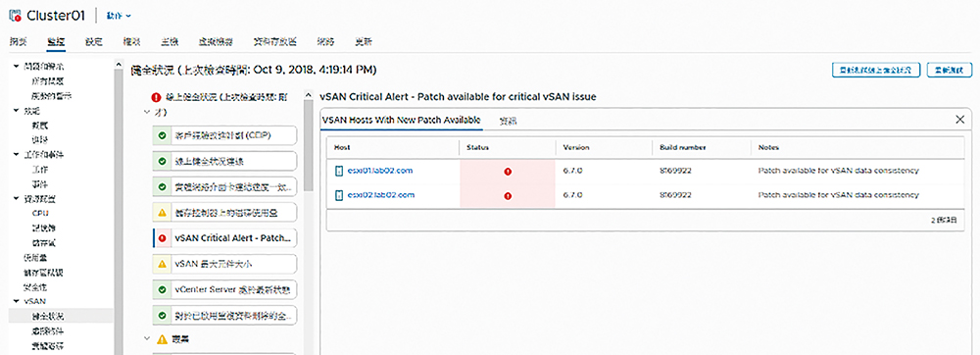Click the Cluster01 cluster icon
The height and width of the screenshot is (355, 980).
pos(15,16)
